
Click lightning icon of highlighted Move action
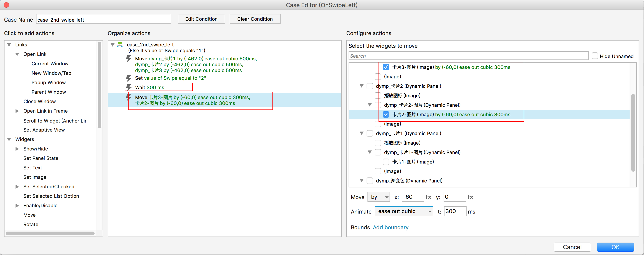(x=129, y=97)
